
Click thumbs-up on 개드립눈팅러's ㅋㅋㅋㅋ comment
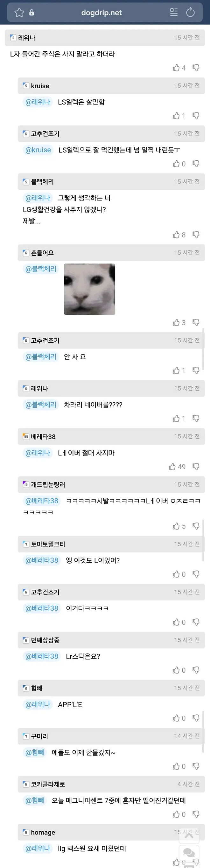click(x=177, y=526)
